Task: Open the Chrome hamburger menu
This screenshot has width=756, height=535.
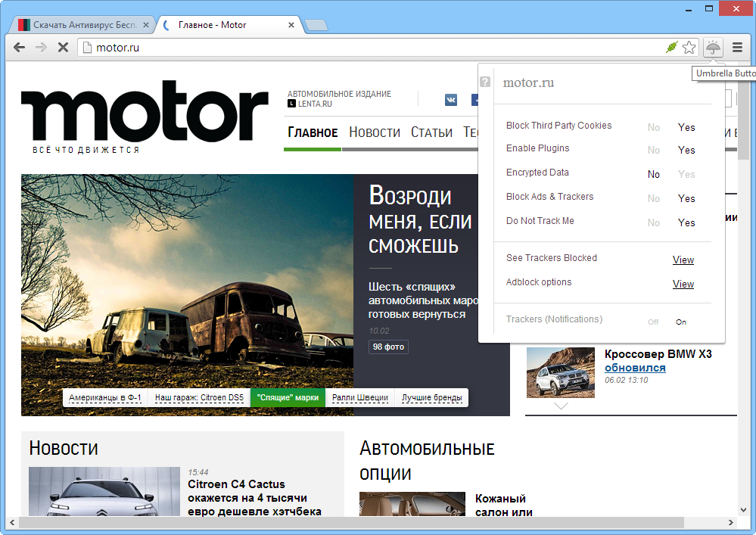Action: pos(736,47)
